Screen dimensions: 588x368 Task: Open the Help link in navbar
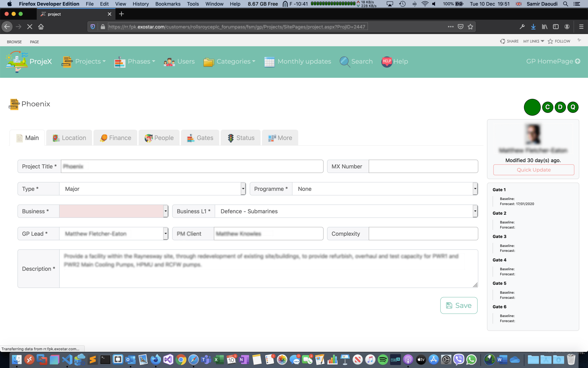pos(395,62)
